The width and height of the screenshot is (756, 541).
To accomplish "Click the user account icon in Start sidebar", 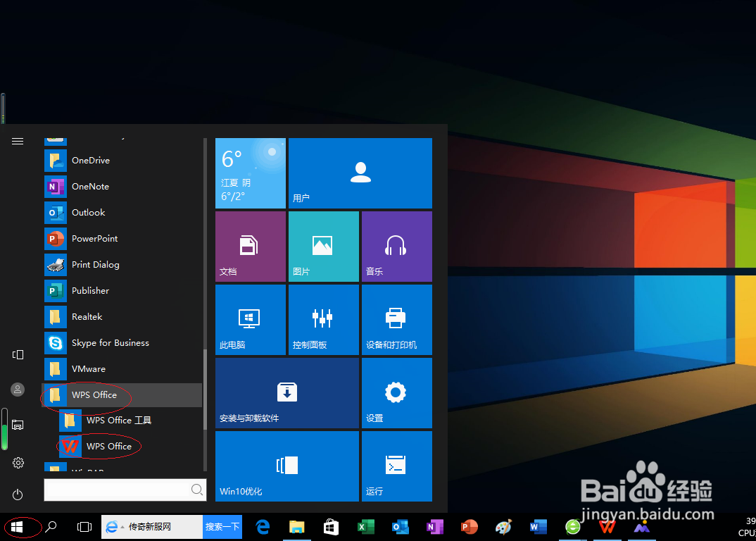I will tap(18, 390).
